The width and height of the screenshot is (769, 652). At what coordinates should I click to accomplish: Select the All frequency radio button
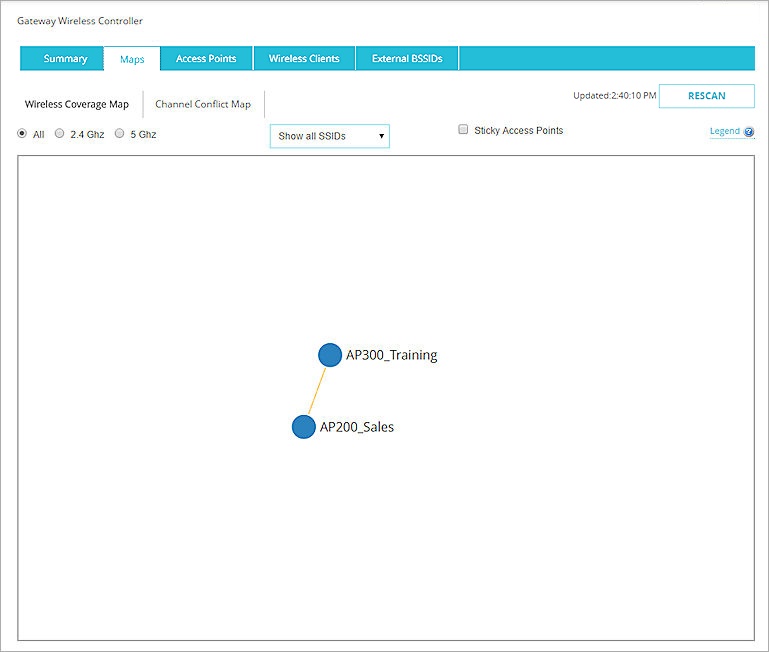(22, 134)
